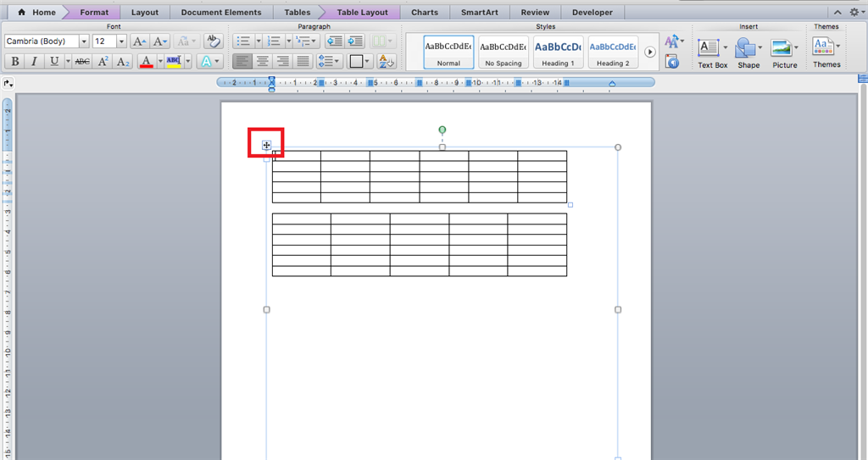Open the font size dropdown arrow
Viewport: 868px width, 460px height.
pos(121,42)
